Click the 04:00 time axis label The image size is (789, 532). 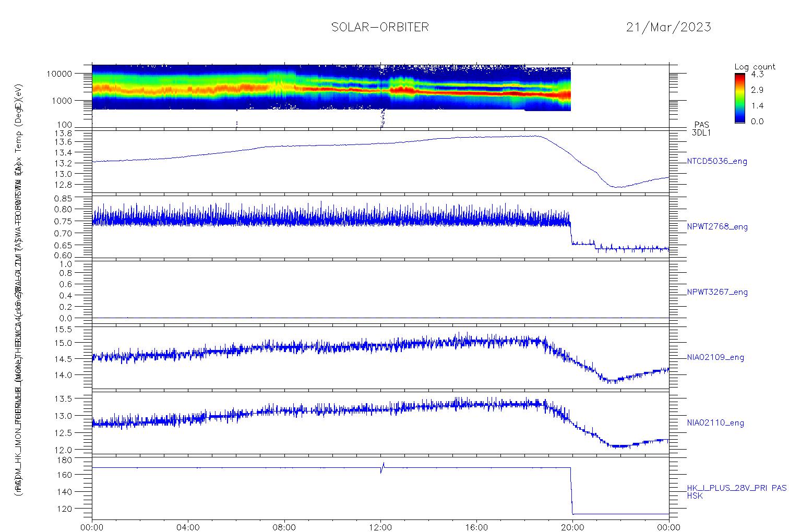(x=188, y=527)
